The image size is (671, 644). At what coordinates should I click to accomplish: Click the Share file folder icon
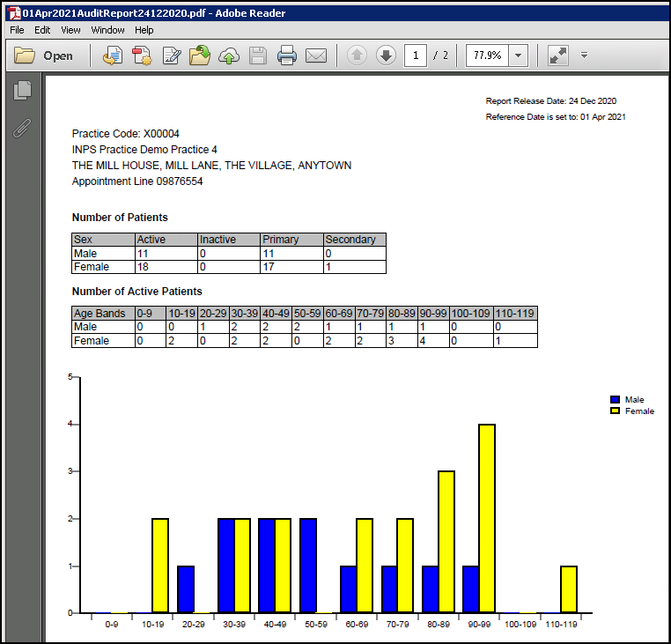[200, 56]
